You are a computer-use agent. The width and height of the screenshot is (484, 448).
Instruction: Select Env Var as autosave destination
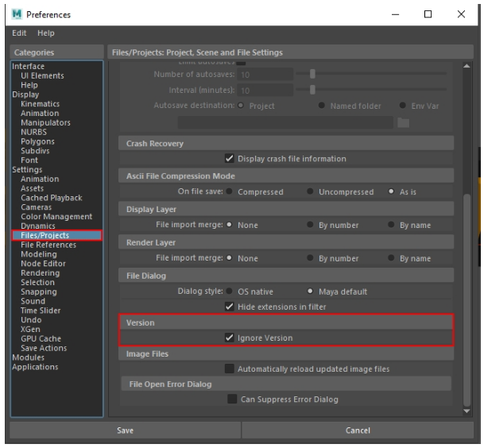pos(402,106)
